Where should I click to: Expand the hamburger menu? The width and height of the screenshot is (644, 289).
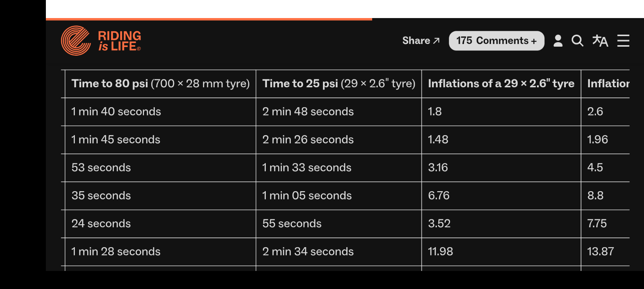623,41
